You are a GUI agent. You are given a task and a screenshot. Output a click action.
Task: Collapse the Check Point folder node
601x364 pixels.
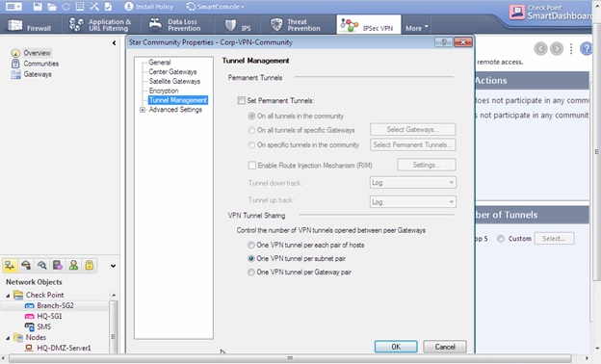8,296
